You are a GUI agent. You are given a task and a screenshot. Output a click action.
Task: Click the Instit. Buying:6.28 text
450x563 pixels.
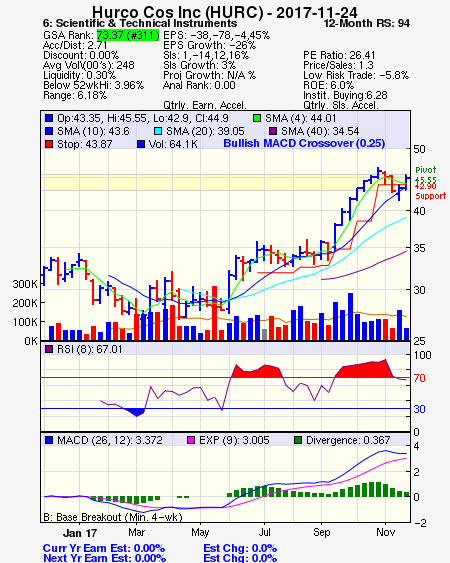[x=345, y=96]
